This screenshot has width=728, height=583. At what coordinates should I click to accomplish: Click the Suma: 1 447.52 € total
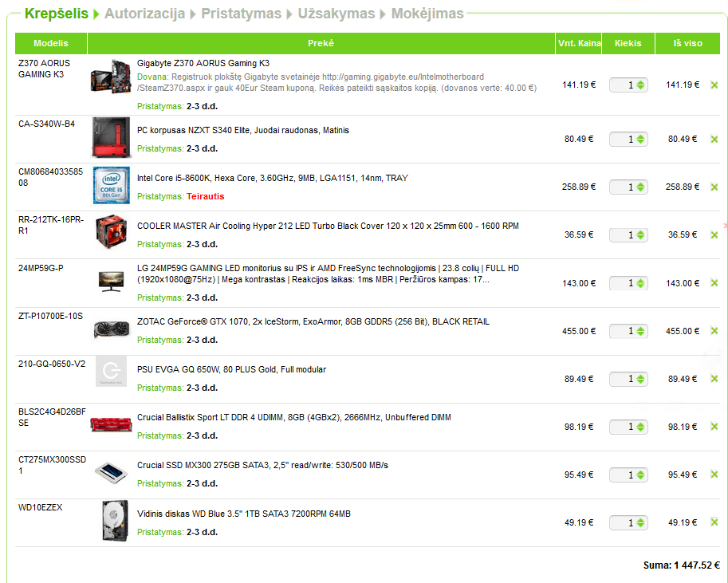tap(681, 565)
